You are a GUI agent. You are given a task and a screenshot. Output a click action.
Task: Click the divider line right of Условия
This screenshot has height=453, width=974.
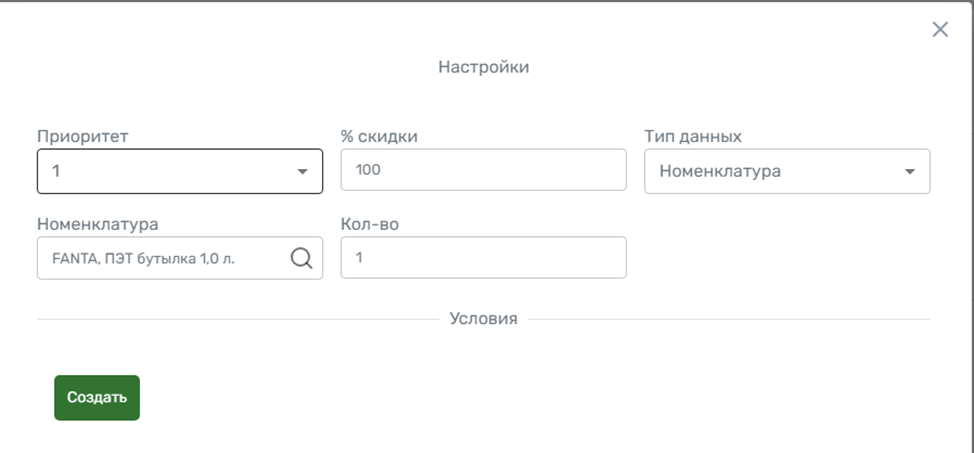pos(730,320)
